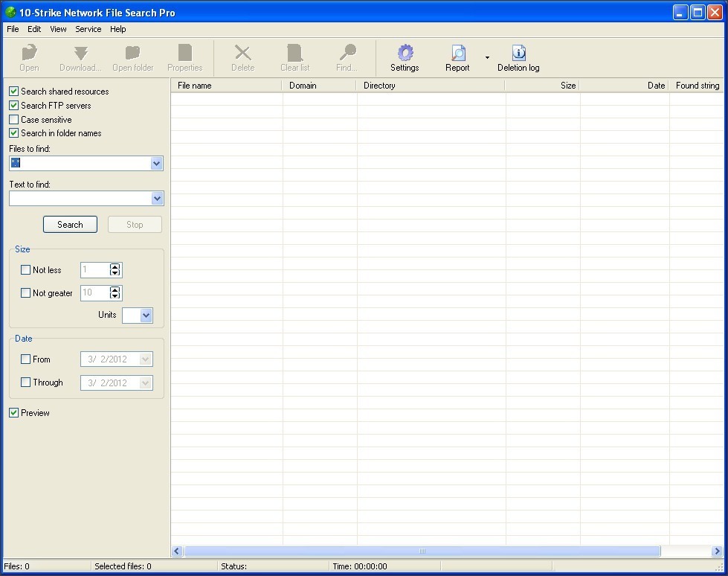Open the File menu
Screen dimensions: 728x576
click(x=13, y=29)
